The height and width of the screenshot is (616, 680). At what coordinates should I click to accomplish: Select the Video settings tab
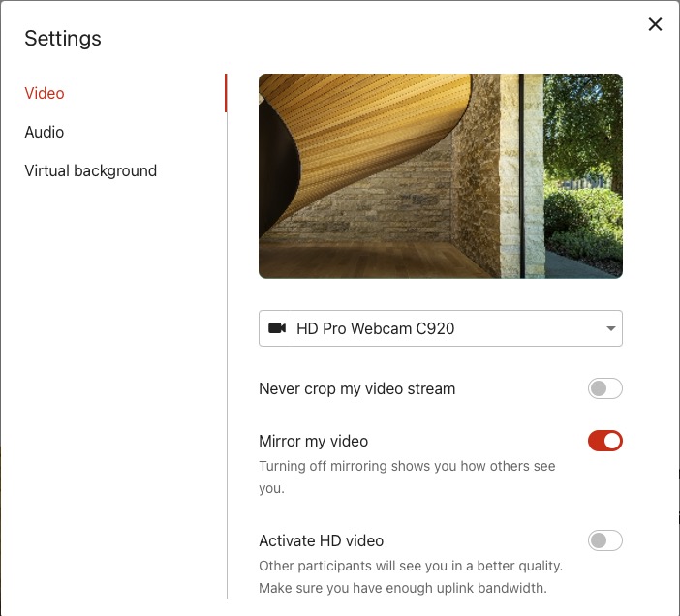(x=45, y=94)
